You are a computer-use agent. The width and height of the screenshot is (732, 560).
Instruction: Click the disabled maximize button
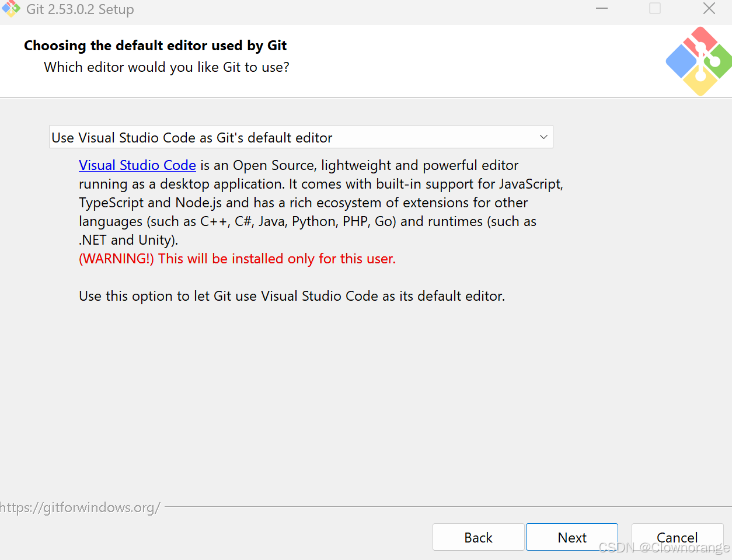(x=655, y=8)
